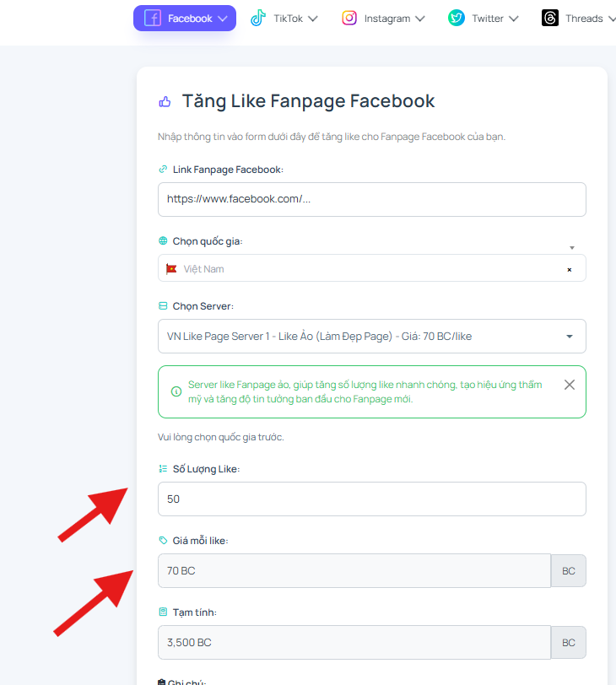Click the Số Lượng Like quantity field

coord(372,499)
